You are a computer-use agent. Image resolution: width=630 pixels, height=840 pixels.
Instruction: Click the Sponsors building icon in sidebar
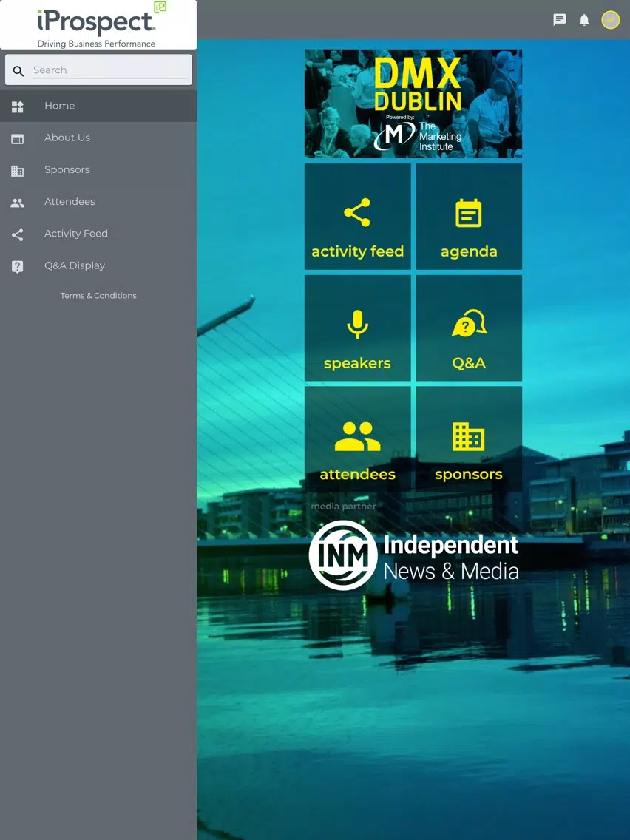point(17,171)
